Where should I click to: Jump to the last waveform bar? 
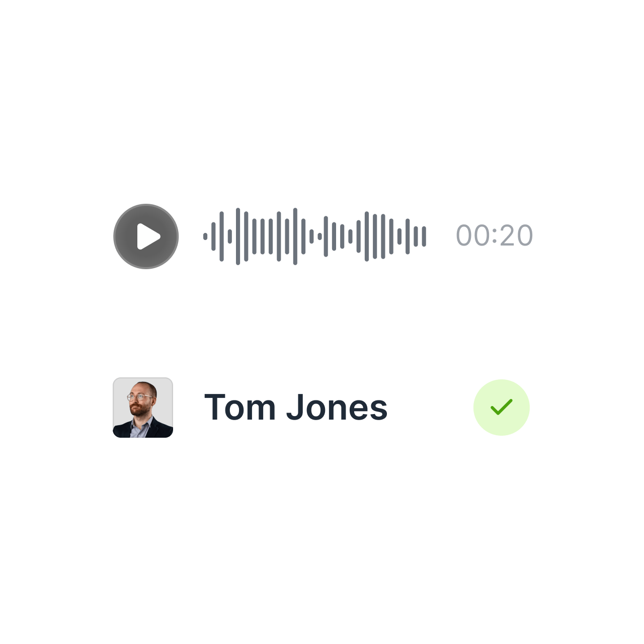click(424, 236)
